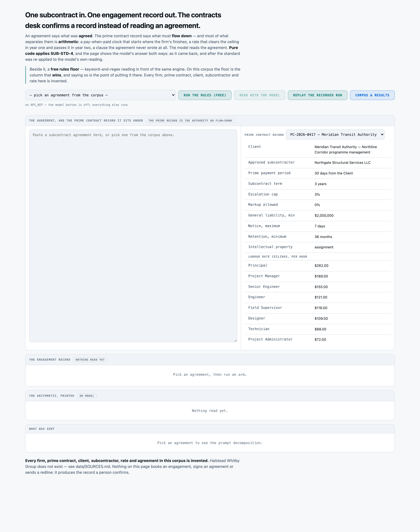Viewport: 420px width, 532px height.
Task: Open Corpus & Results
Action: tap(372, 95)
